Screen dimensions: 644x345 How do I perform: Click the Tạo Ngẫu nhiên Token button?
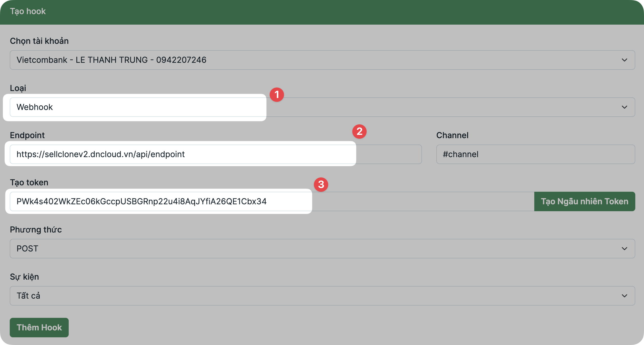pyautogui.click(x=585, y=201)
